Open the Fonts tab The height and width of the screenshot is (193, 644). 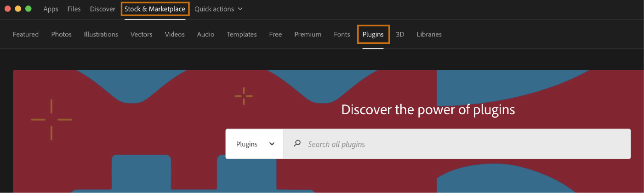(342, 35)
